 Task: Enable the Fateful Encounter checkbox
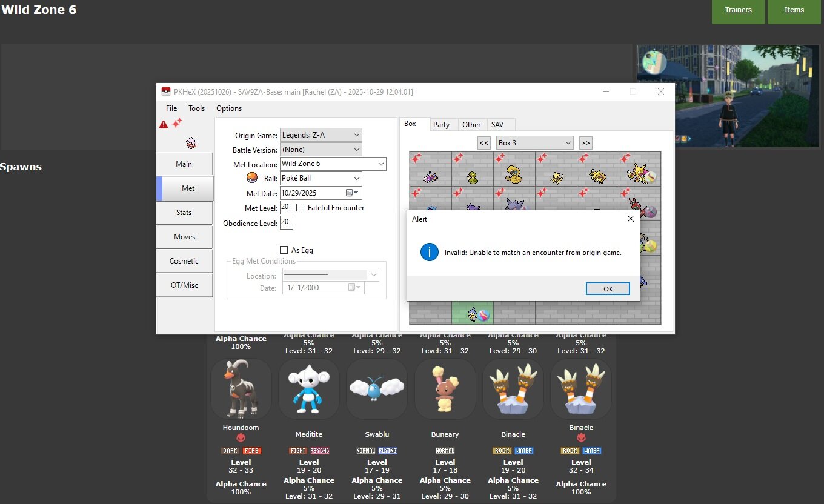tap(301, 208)
